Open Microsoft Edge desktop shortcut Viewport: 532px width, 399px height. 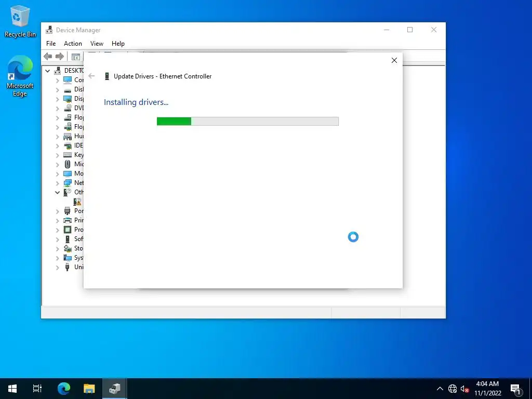(20, 76)
